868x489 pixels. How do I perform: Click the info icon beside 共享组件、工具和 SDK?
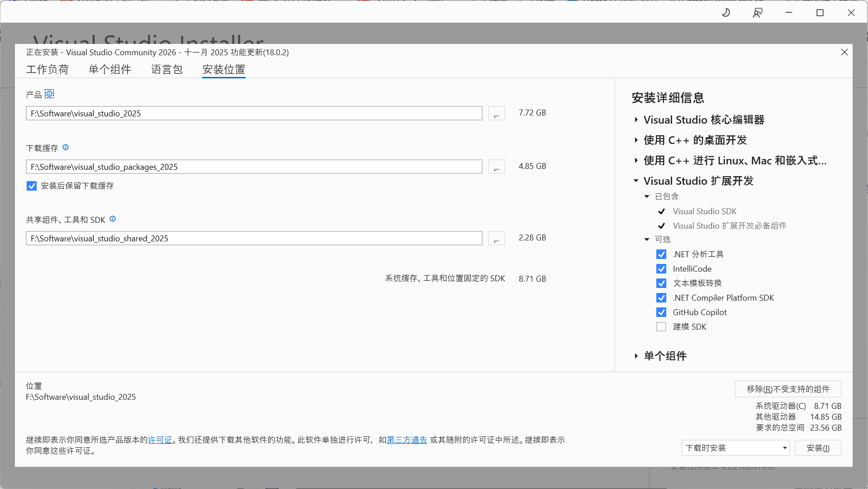coord(113,219)
